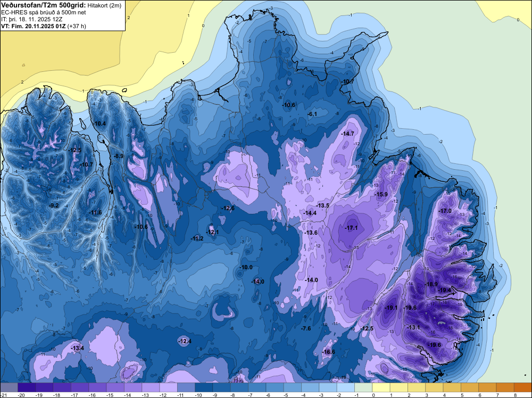Screen dimensions: 532x398
Task: Click the -14.4 temperature label
Action: [x=310, y=213]
